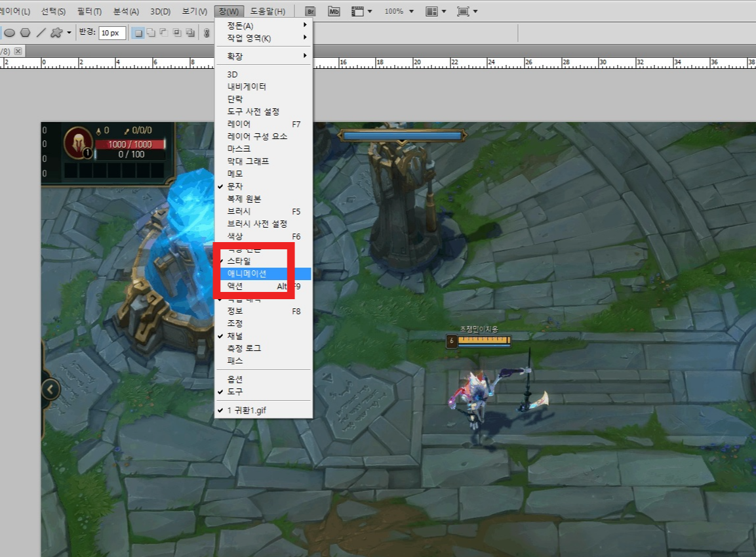The height and width of the screenshot is (557, 756).
Task: Click the chain link icon in options bar
Action: pos(207,33)
